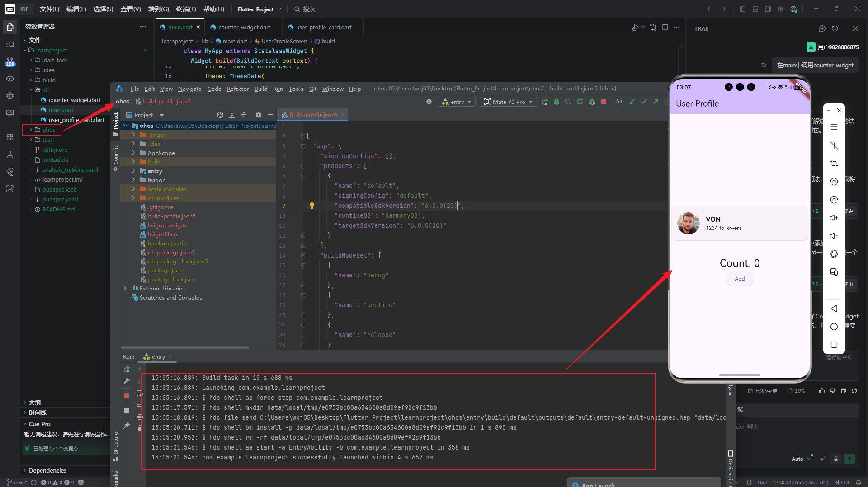Click the wrench icon in Run tool window
The width and height of the screenshot is (868, 487).
[x=127, y=381]
